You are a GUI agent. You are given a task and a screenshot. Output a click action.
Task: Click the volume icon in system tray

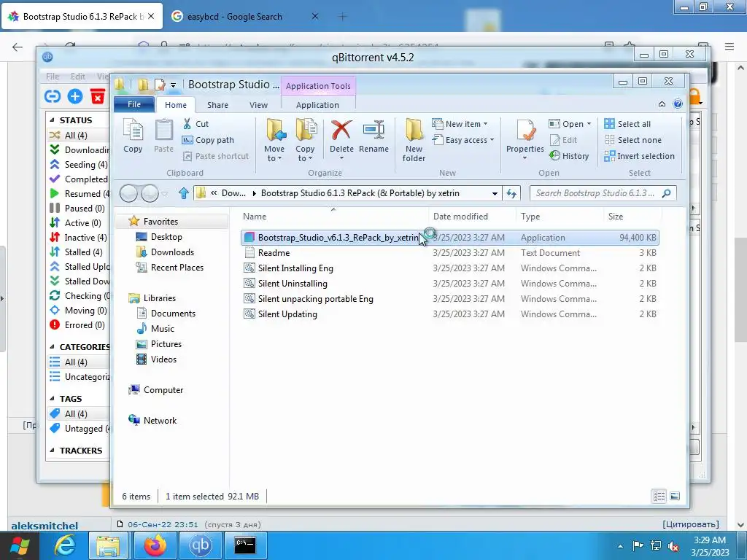(673, 545)
